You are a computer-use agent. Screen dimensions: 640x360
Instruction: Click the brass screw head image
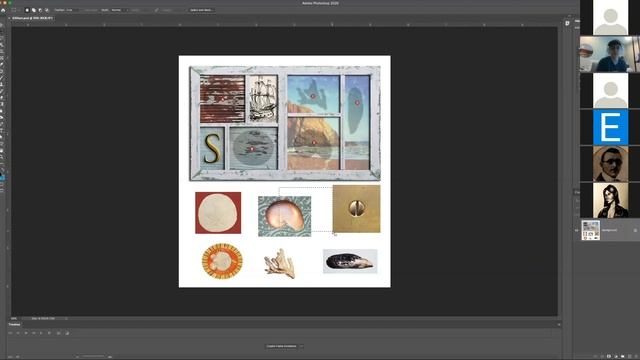(x=356, y=209)
